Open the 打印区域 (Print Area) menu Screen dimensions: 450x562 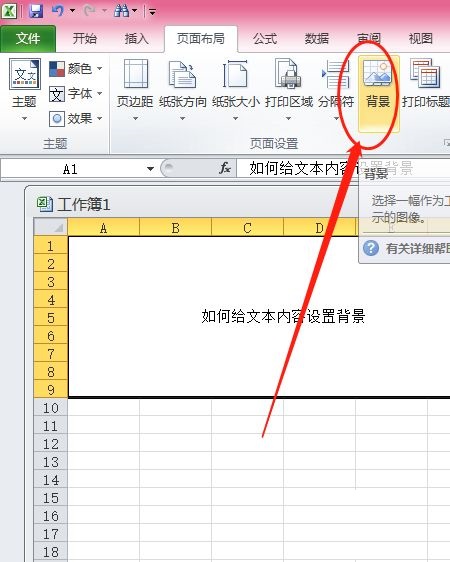[x=289, y=90]
